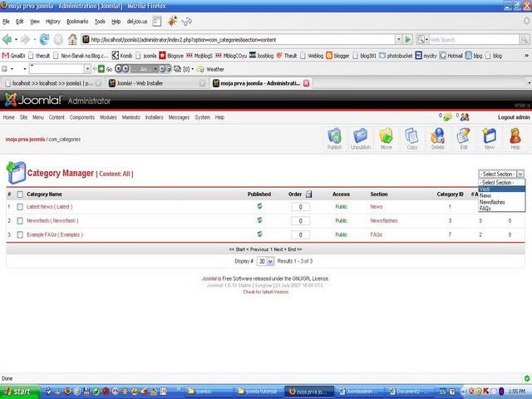
Task: Click the Move category icon
Action: [x=386, y=139]
